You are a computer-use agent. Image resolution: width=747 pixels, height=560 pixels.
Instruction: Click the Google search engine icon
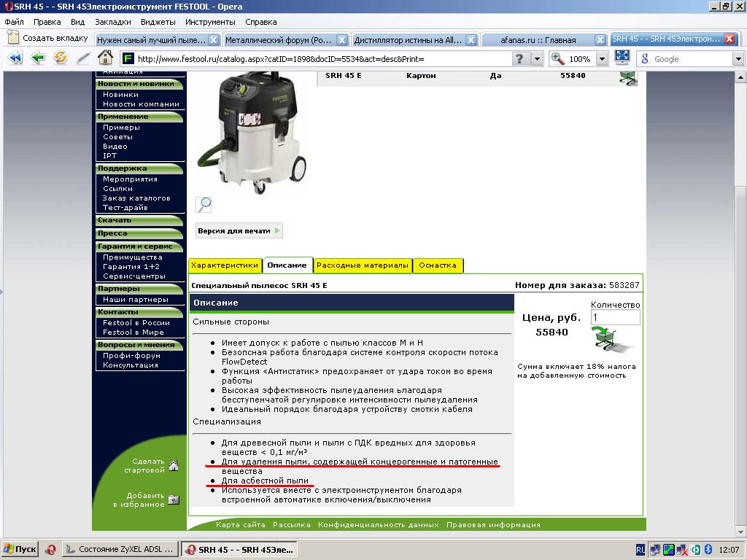click(645, 58)
